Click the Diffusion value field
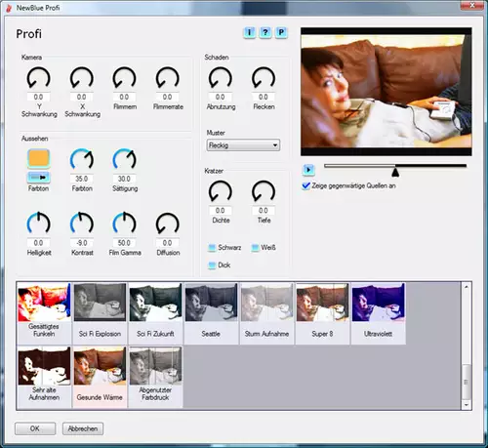This screenshot has height=448, width=488. tap(168, 243)
